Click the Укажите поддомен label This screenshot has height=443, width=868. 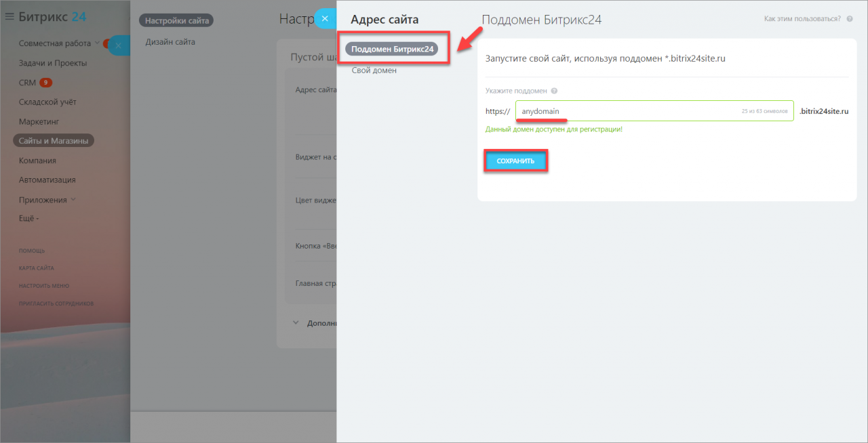[x=516, y=91]
